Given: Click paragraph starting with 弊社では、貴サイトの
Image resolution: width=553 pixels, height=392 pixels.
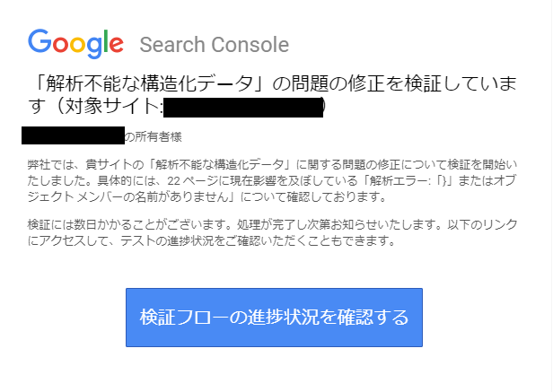Looking at the screenshot, I should point(272,180).
